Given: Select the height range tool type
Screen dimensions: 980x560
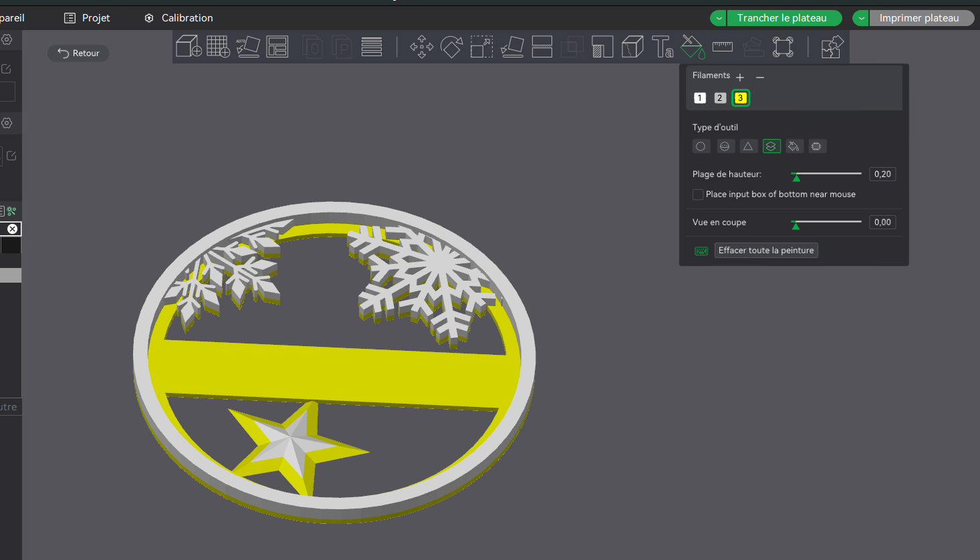Looking at the screenshot, I should pos(771,146).
